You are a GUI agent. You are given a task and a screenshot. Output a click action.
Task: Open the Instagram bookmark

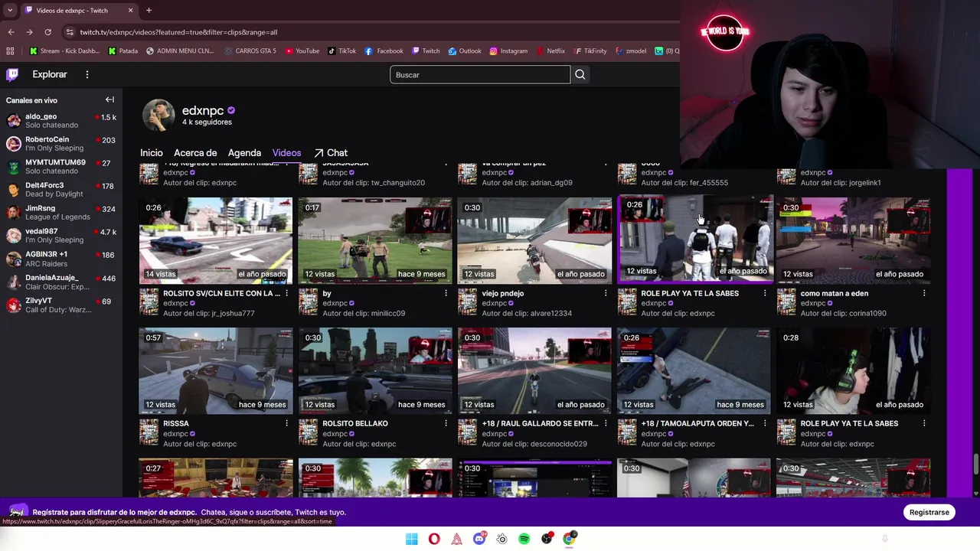(x=508, y=51)
